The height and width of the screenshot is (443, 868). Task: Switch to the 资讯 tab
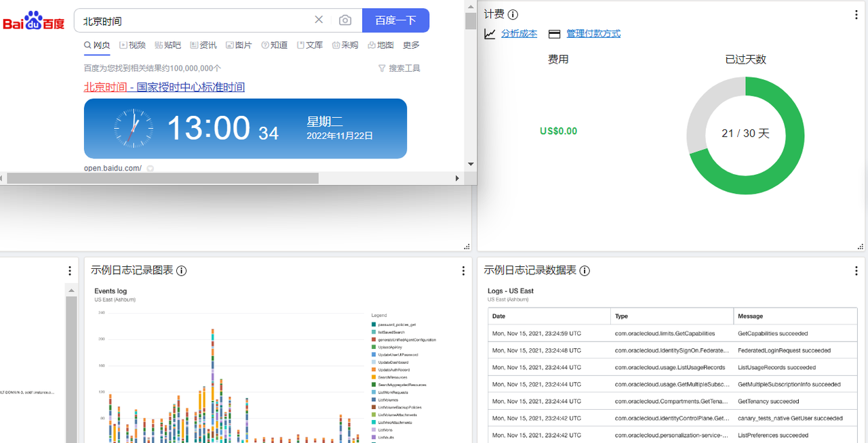coord(203,45)
